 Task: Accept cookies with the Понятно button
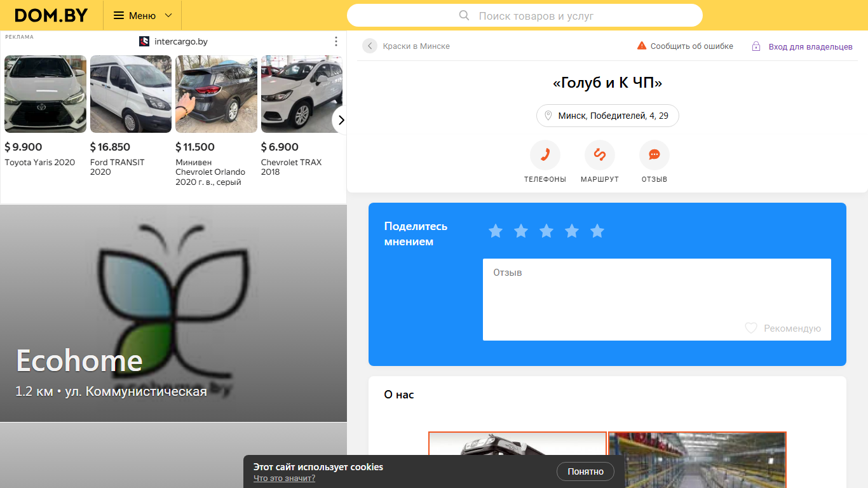point(586,471)
